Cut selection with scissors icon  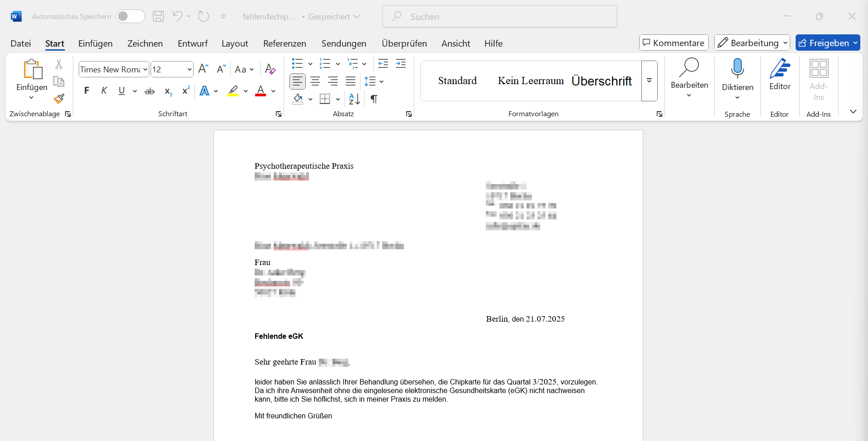tap(59, 64)
